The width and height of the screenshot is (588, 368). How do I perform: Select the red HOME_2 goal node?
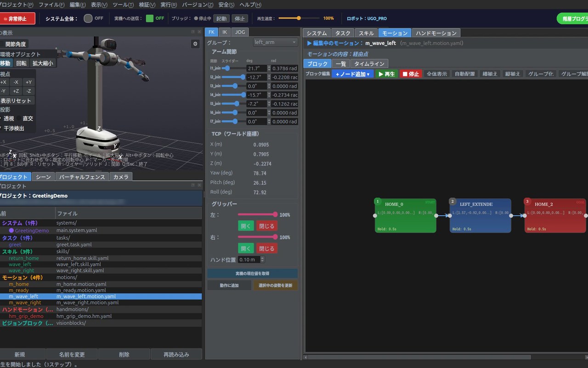click(x=555, y=215)
